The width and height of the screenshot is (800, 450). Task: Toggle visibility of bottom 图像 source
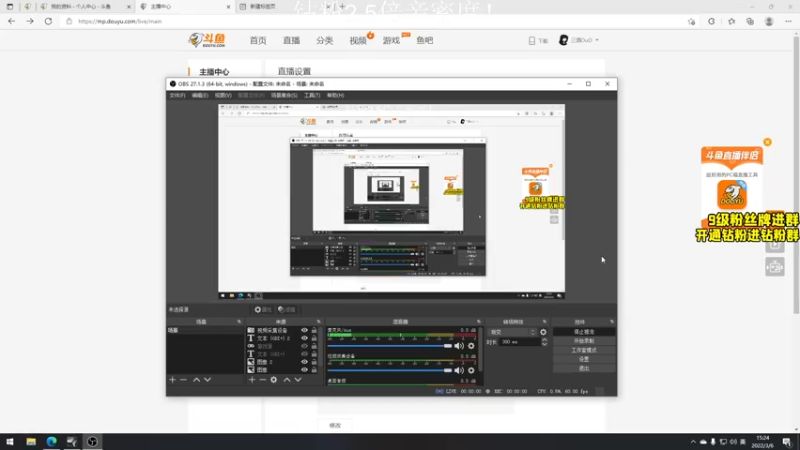[305, 369]
